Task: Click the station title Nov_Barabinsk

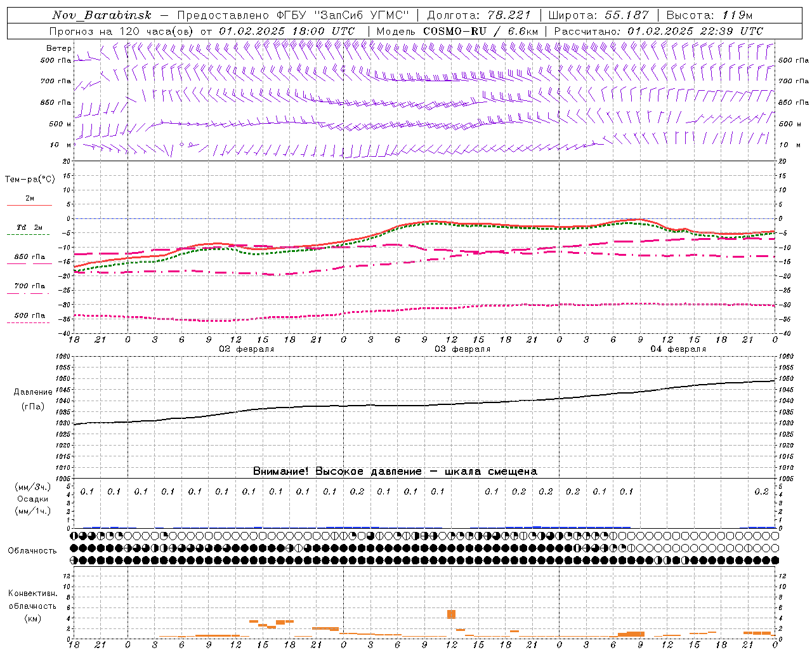Action: coord(101,15)
